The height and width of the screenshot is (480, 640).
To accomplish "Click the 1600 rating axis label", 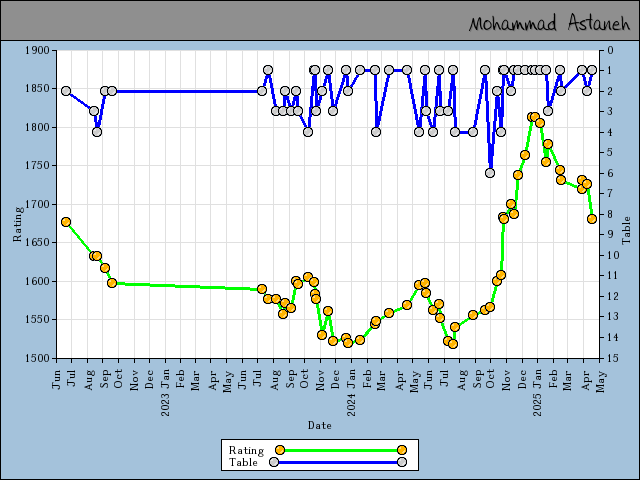I will [x=37, y=281].
